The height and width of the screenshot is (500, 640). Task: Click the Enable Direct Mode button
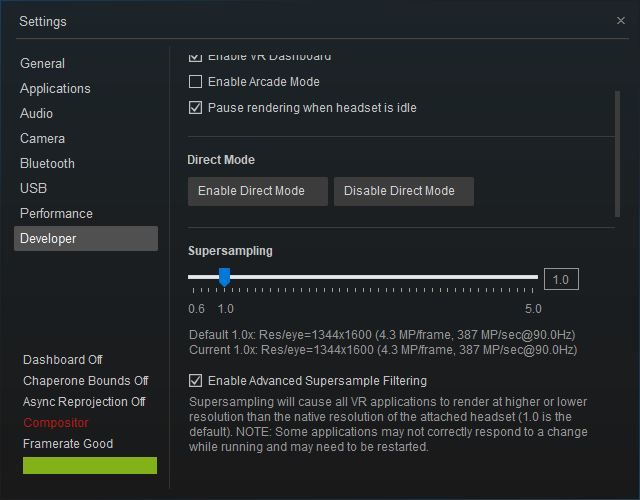click(258, 191)
